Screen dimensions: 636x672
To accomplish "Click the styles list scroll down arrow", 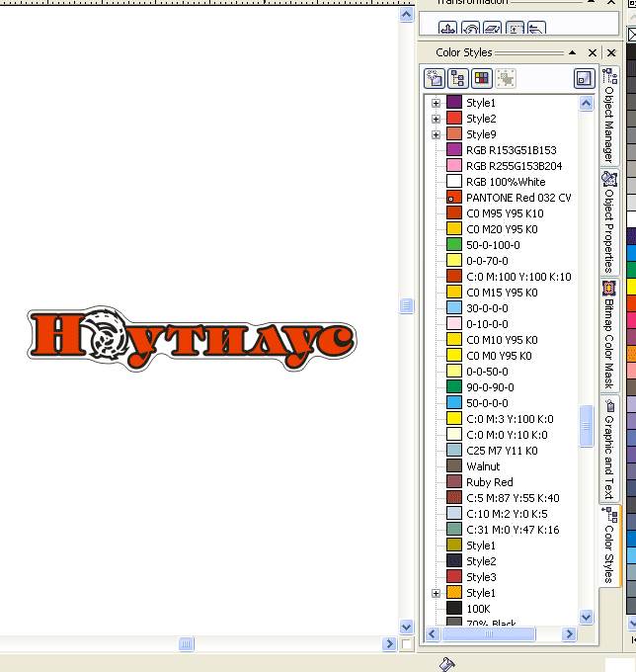I will (587, 617).
